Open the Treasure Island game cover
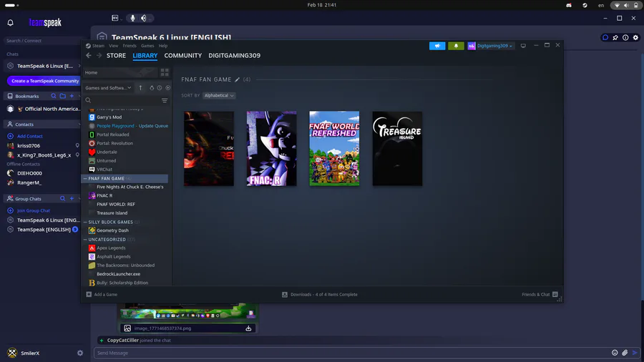Screen dimensions: 644x362 pos(397,149)
